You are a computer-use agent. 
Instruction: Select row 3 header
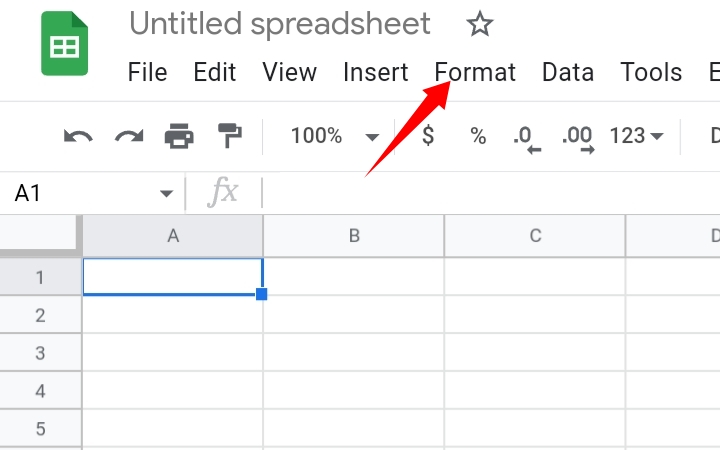coord(40,353)
